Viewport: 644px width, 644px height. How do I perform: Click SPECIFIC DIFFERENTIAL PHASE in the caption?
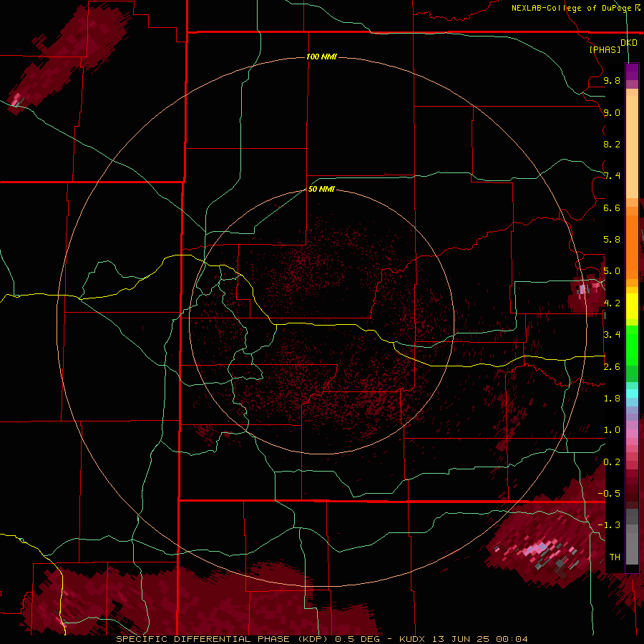205,639
